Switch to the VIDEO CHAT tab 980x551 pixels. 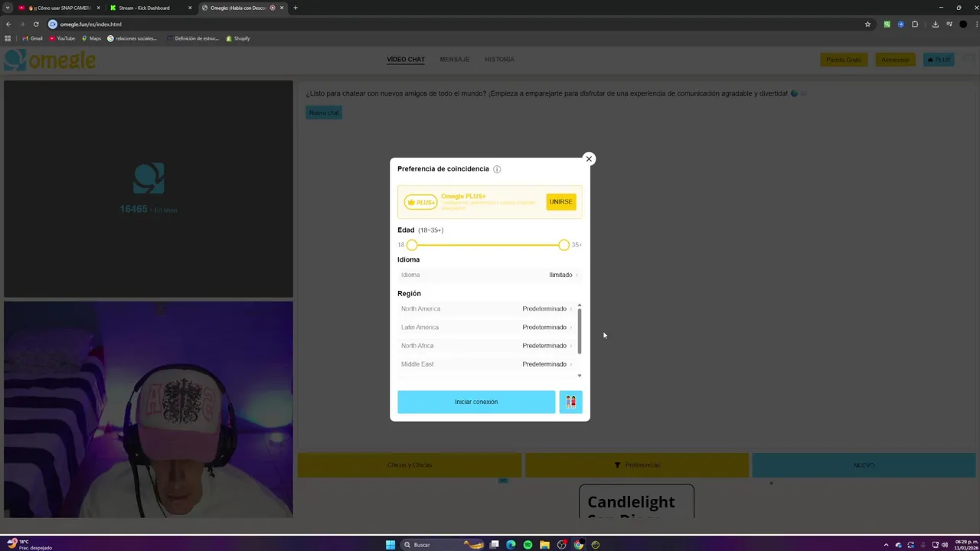tap(406, 60)
